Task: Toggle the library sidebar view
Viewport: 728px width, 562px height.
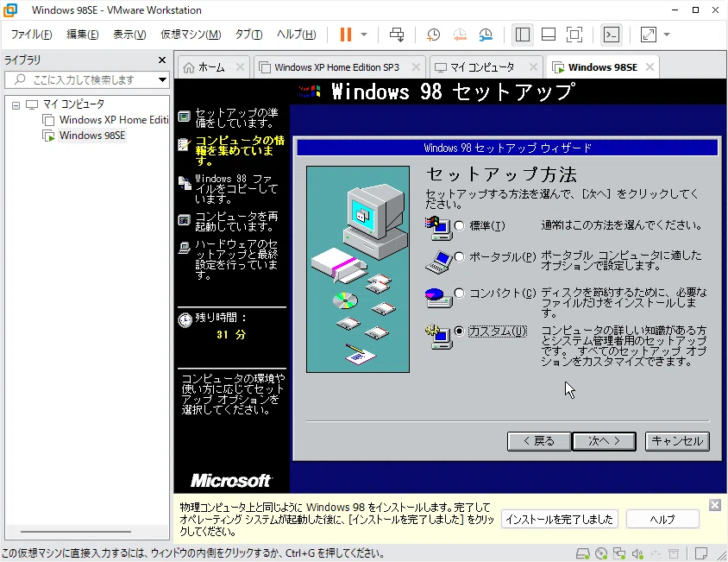Action: coord(523,35)
